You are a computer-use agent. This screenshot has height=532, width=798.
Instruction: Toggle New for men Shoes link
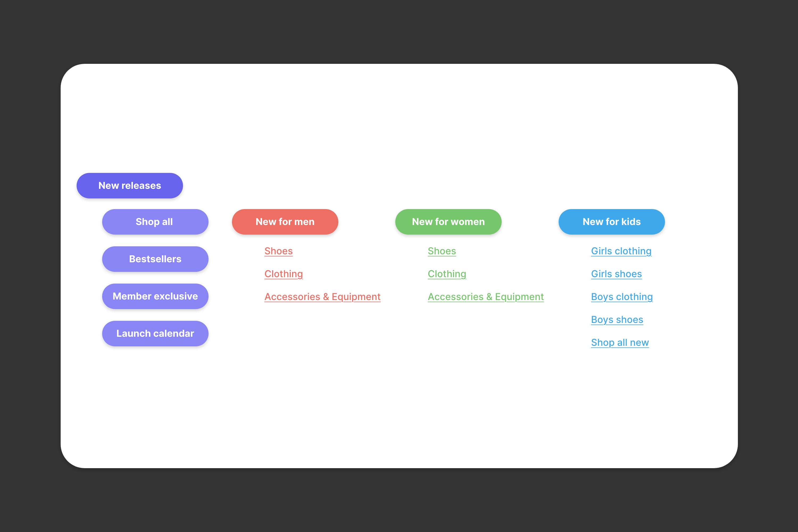tap(278, 251)
